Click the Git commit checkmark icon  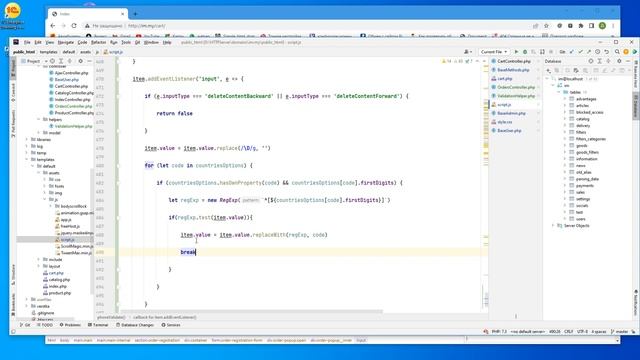coord(580,52)
